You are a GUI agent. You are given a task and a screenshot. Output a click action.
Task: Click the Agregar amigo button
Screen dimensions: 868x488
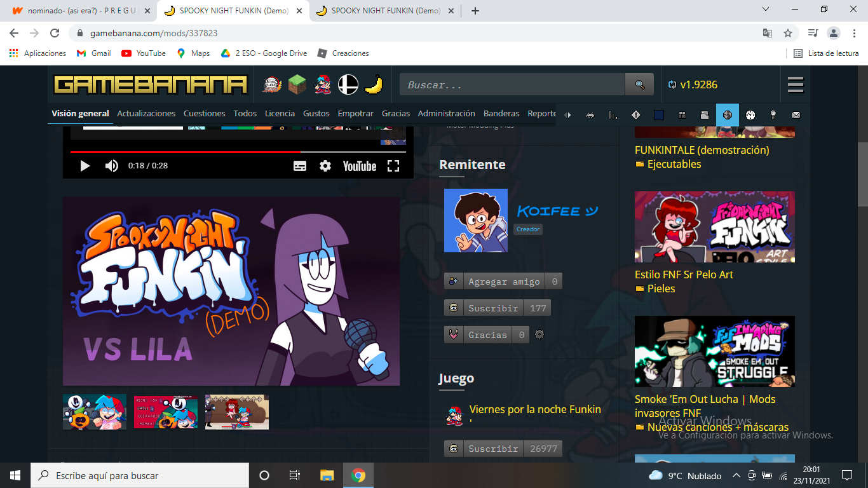(x=503, y=281)
